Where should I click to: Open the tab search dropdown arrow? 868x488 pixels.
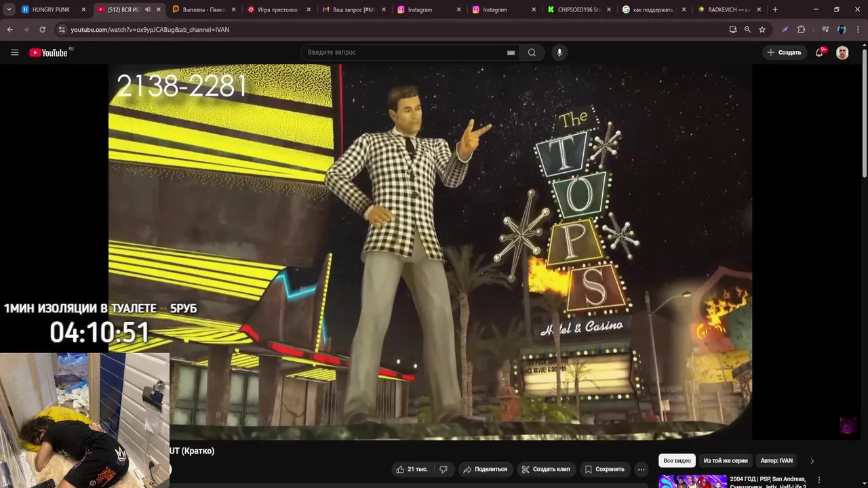click(x=9, y=9)
